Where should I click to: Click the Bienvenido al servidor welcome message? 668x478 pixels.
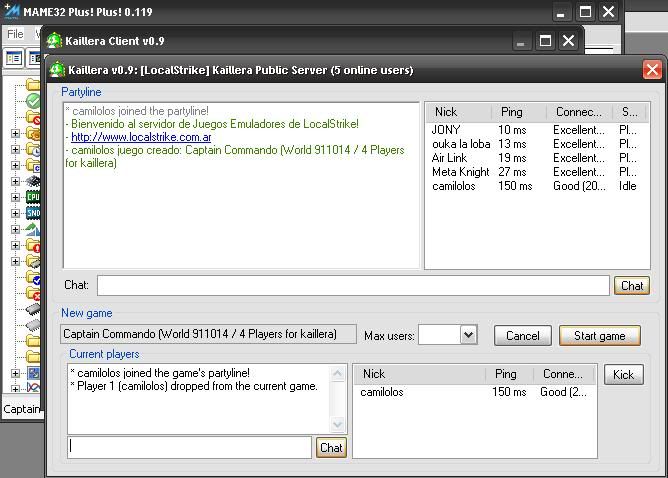tap(212, 124)
